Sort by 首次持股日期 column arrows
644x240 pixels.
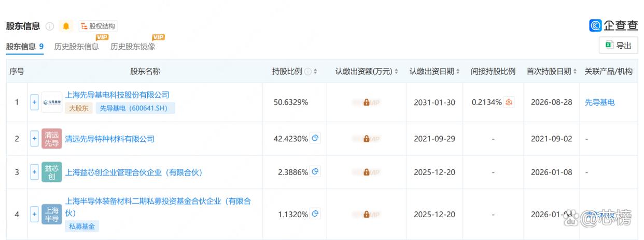(575, 72)
